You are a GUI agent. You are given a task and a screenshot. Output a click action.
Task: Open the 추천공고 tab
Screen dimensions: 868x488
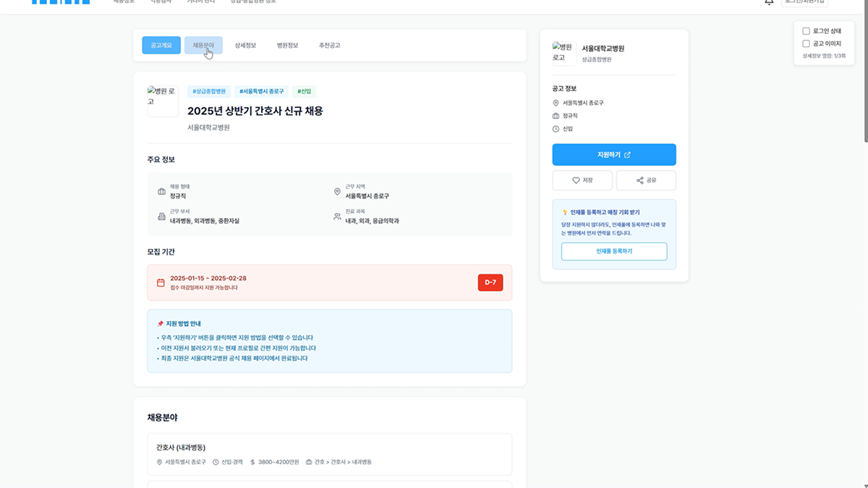(329, 45)
